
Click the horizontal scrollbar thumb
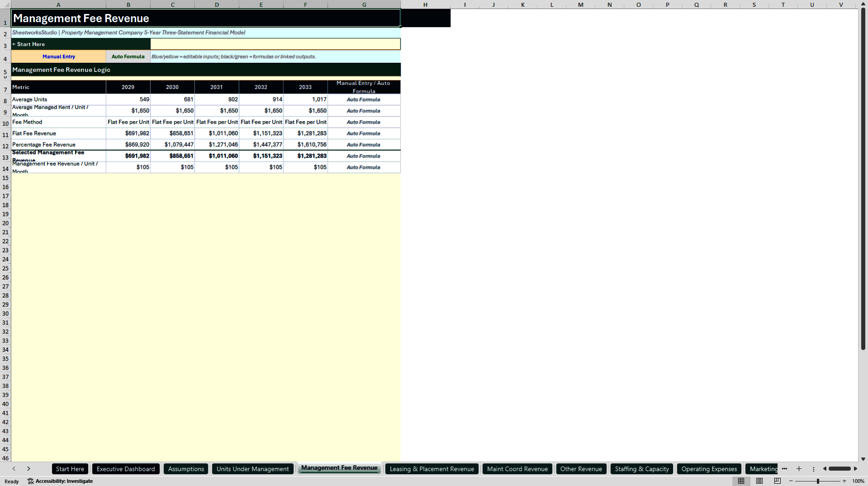(x=840, y=469)
